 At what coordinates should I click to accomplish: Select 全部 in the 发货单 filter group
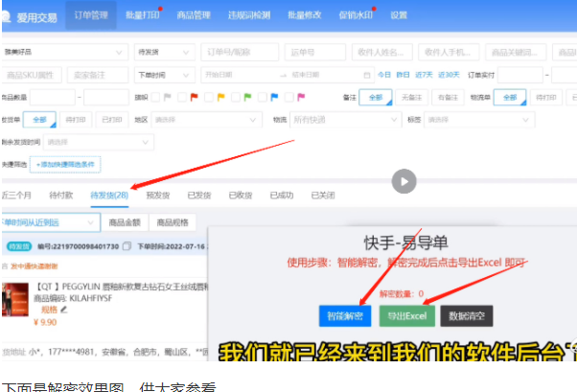[39, 120]
